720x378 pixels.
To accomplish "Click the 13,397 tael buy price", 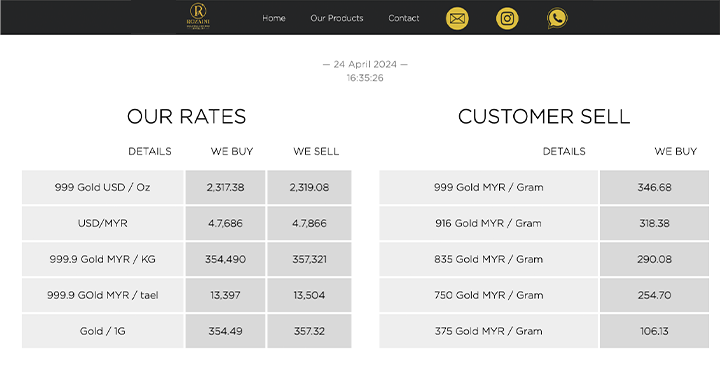I will click(x=225, y=295).
